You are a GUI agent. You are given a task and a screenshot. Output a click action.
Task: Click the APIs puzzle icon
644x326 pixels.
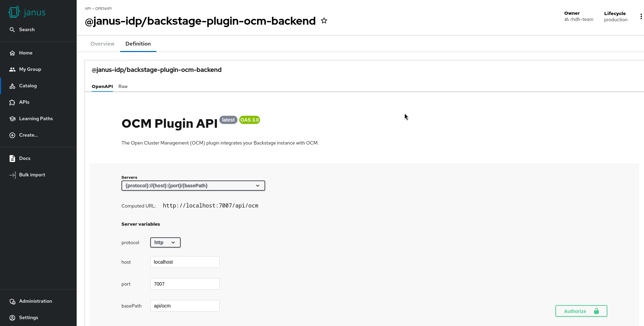point(12,102)
